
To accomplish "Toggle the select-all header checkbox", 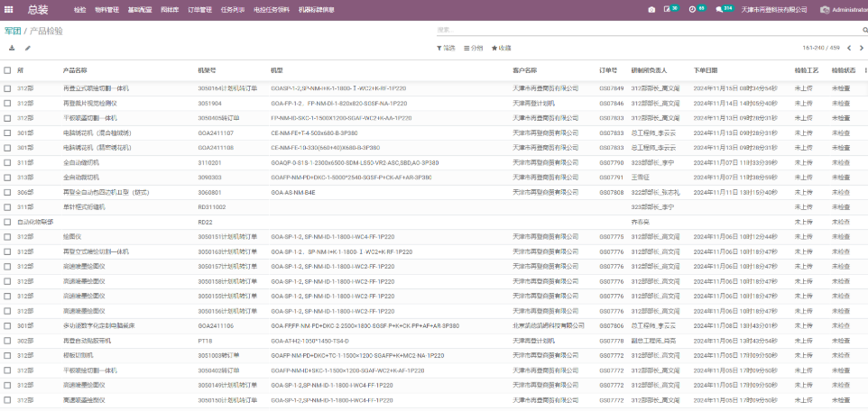I will pyautogui.click(x=8, y=70).
